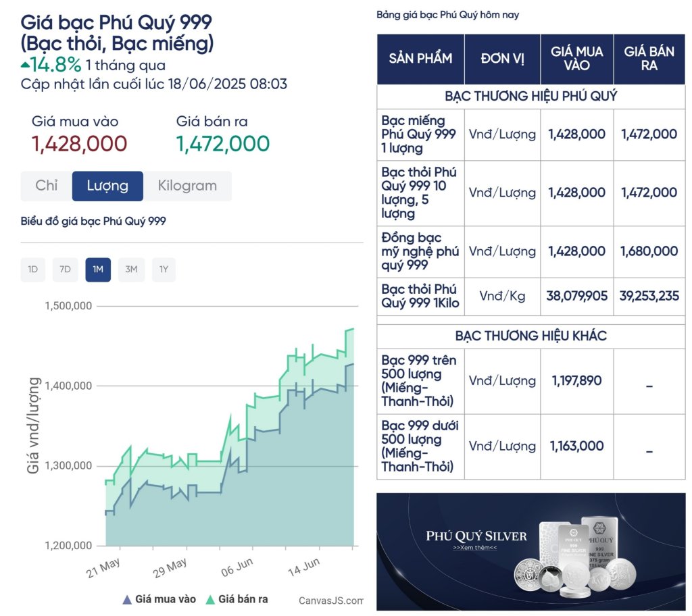Screen dimensions: 692x616
Task: Show the 1Y chart range
Action: click(164, 269)
